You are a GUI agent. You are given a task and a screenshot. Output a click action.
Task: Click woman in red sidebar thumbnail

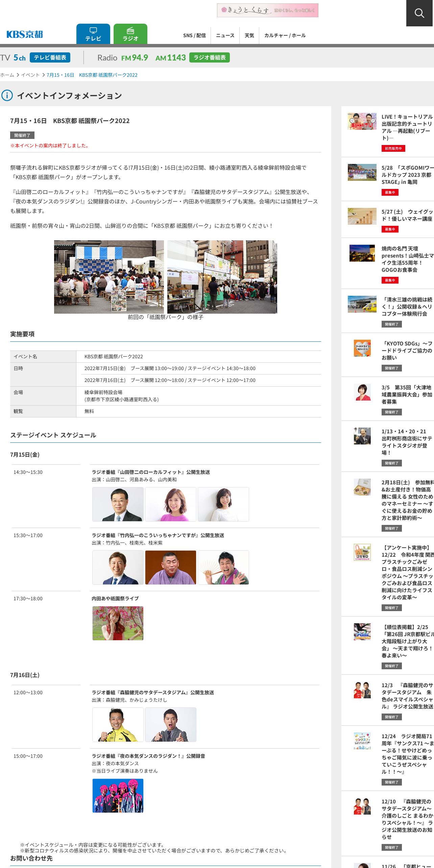point(362,392)
